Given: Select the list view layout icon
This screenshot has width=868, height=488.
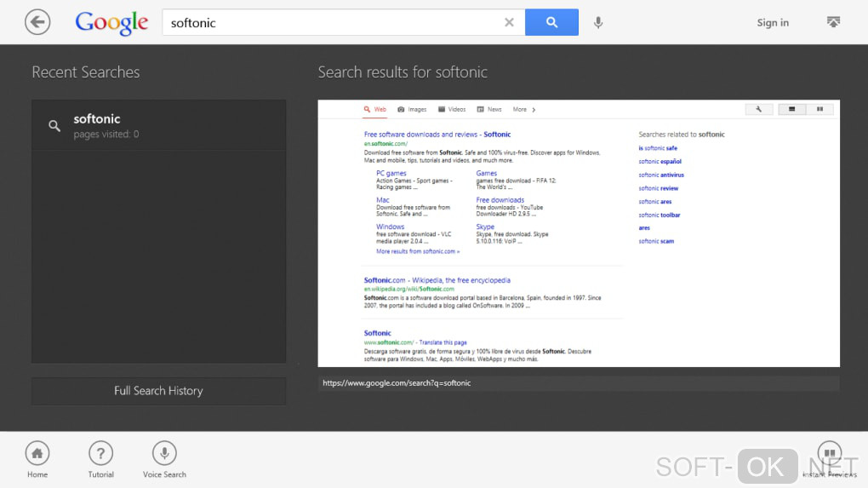Looking at the screenshot, I should tap(791, 110).
